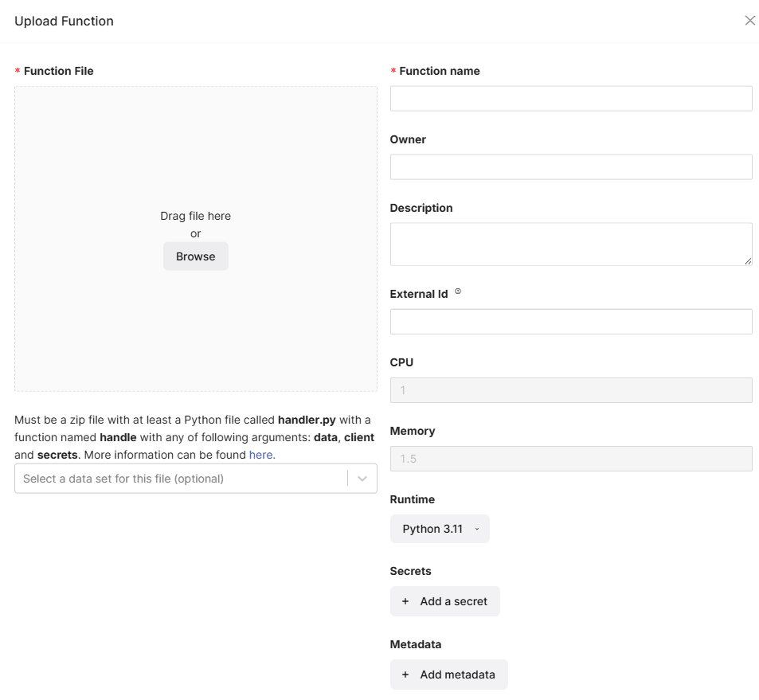Click the Add metadata button
This screenshot has width=759, height=700.
click(448, 675)
